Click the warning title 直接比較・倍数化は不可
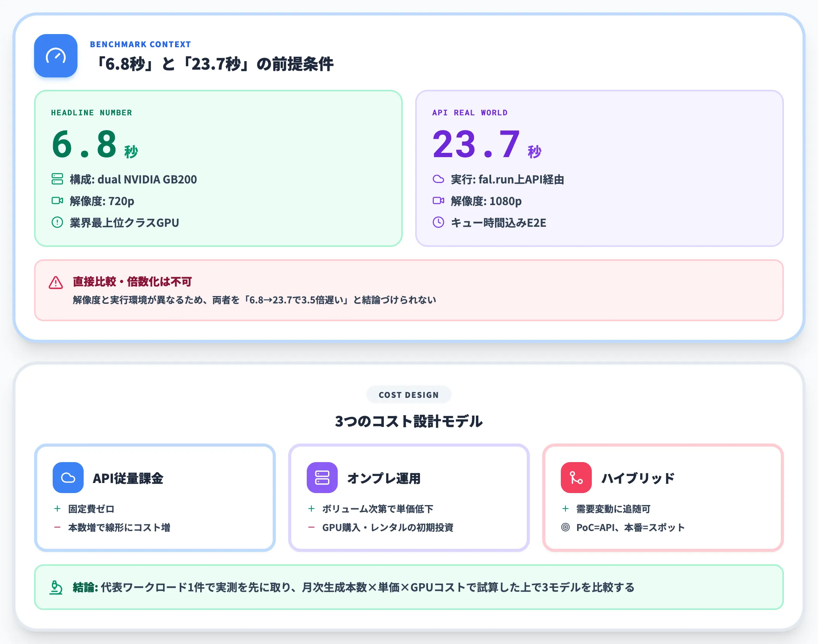Image resolution: width=818 pixels, height=644 pixels. (132, 281)
